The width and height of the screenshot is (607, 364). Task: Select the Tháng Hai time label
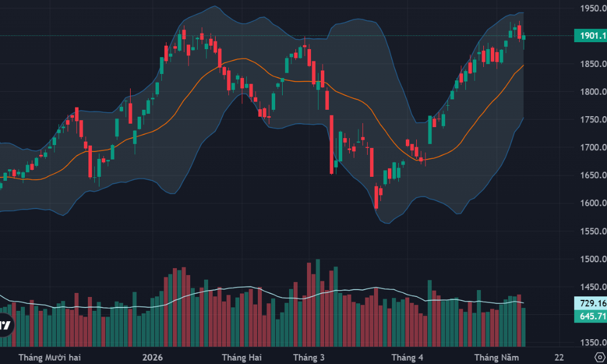click(x=242, y=358)
